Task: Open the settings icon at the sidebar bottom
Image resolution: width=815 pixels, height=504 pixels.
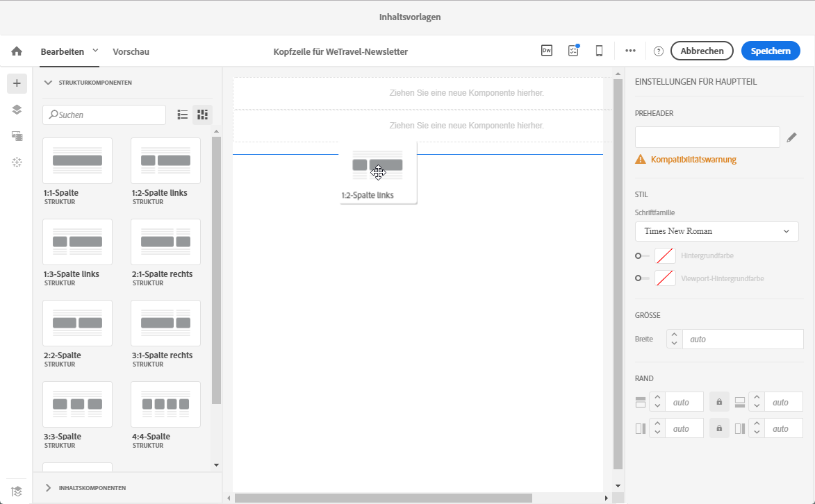Action: pos(17,491)
